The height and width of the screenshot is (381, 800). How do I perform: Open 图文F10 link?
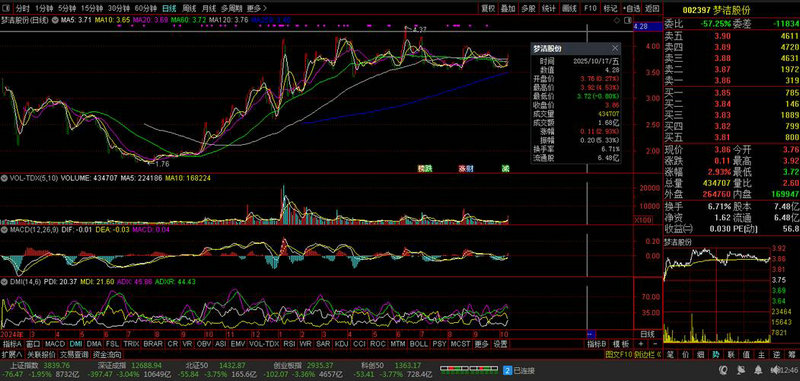coord(618,354)
